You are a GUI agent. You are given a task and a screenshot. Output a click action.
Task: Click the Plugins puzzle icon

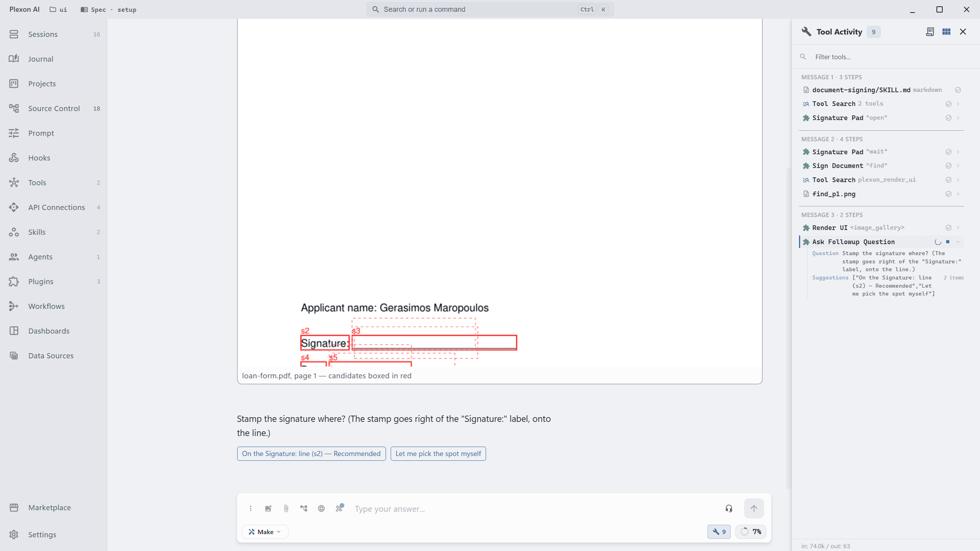tap(14, 281)
